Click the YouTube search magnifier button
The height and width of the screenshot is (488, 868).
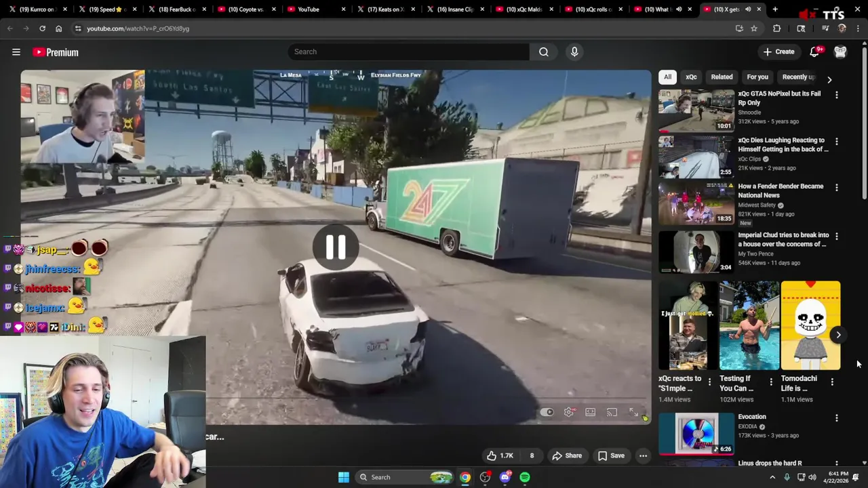[x=543, y=52]
